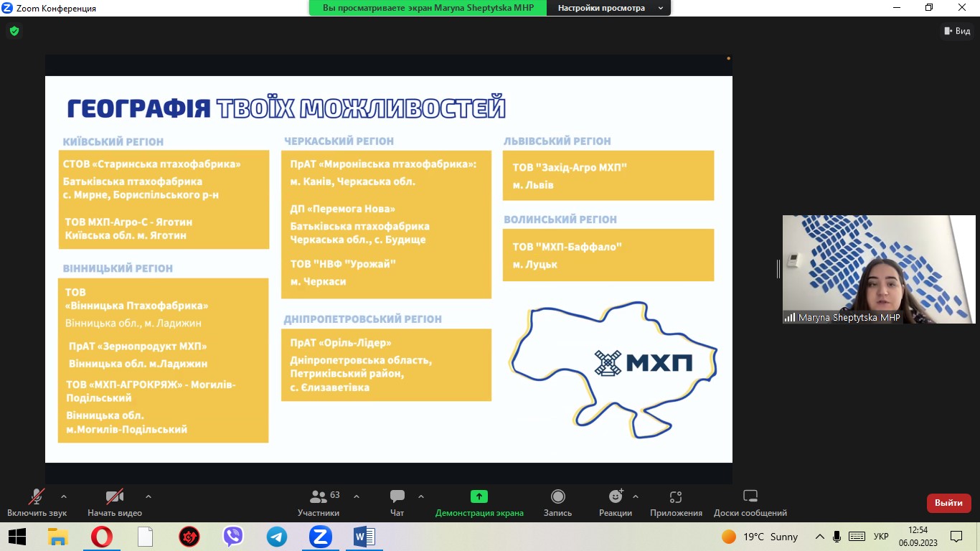Click СТОВ «Старинська птахофабрика» text
Screen dimensions: 980x551
click(x=151, y=164)
